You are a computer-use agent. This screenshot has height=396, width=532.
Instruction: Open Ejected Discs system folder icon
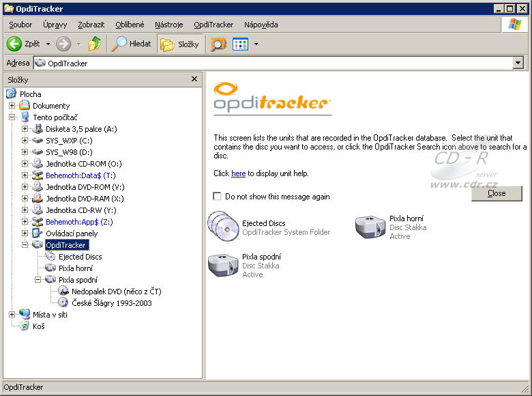coord(223,227)
